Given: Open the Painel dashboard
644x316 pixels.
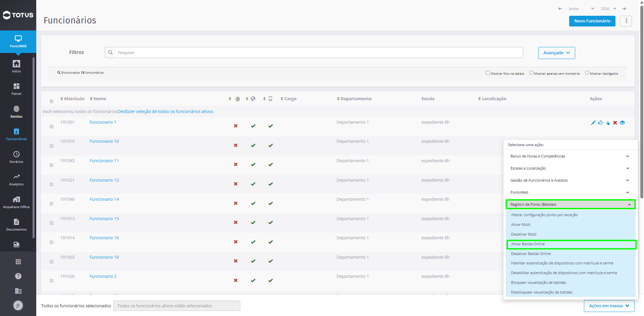Looking at the screenshot, I should point(16,89).
